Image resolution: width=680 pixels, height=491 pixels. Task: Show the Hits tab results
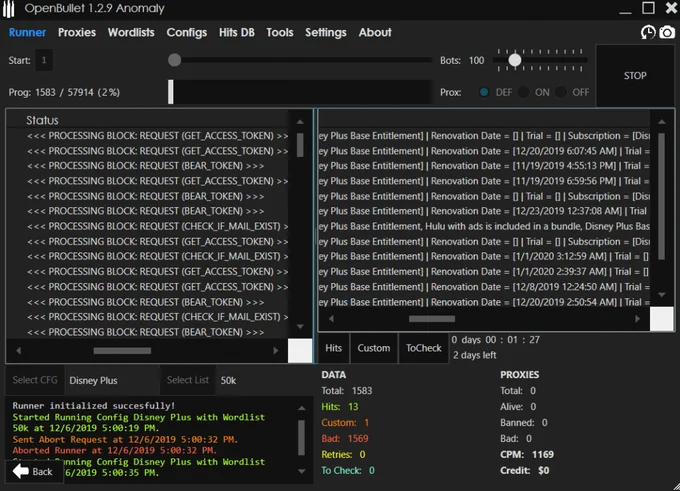pos(333,348)
